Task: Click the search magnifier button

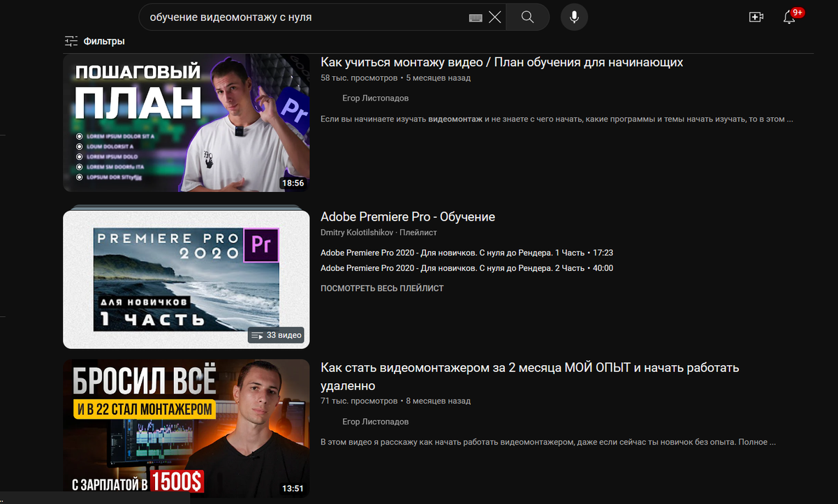Action: pos(527,17)
